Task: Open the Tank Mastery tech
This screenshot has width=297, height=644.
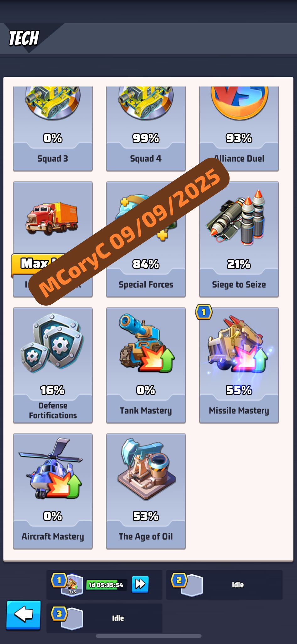Action: coord(146,365)
